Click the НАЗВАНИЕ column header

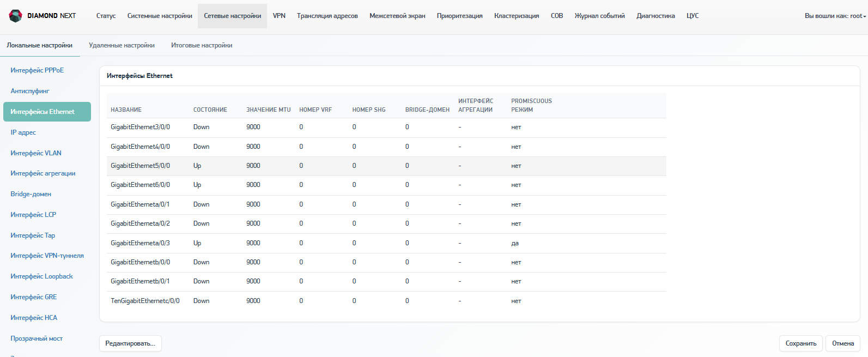(x=126, y=110)
